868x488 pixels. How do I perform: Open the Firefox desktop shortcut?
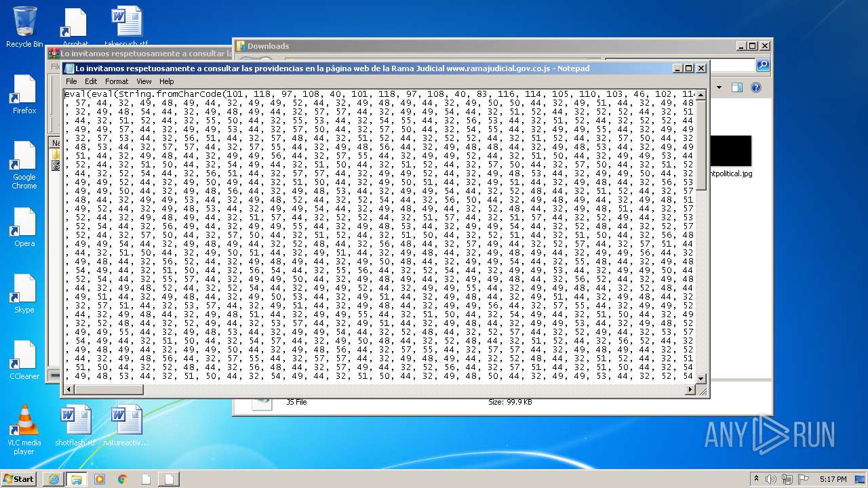24,94
